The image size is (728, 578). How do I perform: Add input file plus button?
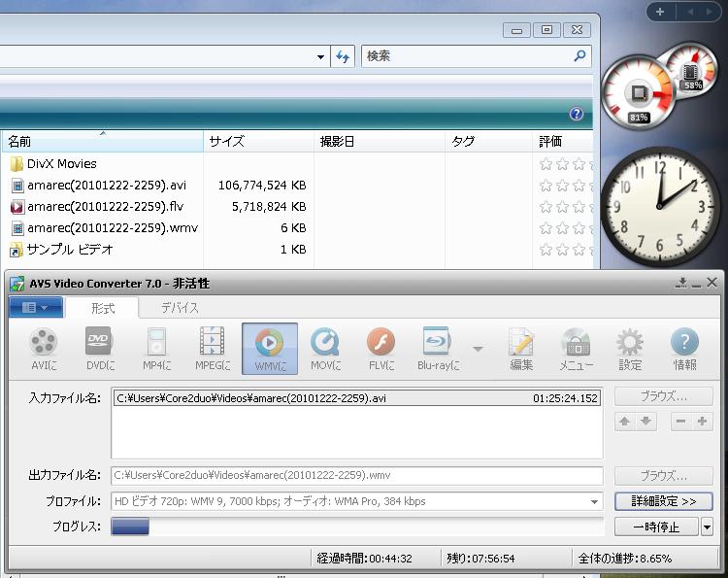click(x=702, y=422)
